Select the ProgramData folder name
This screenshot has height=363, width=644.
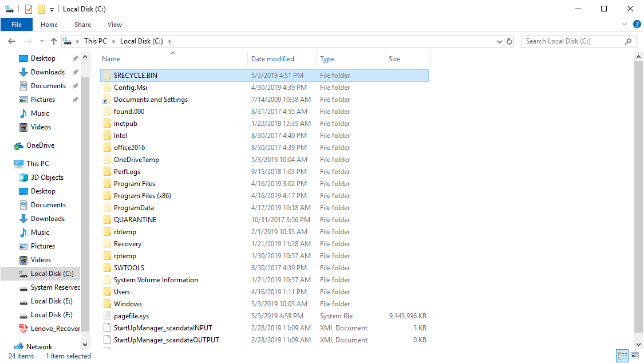[134, 207]
